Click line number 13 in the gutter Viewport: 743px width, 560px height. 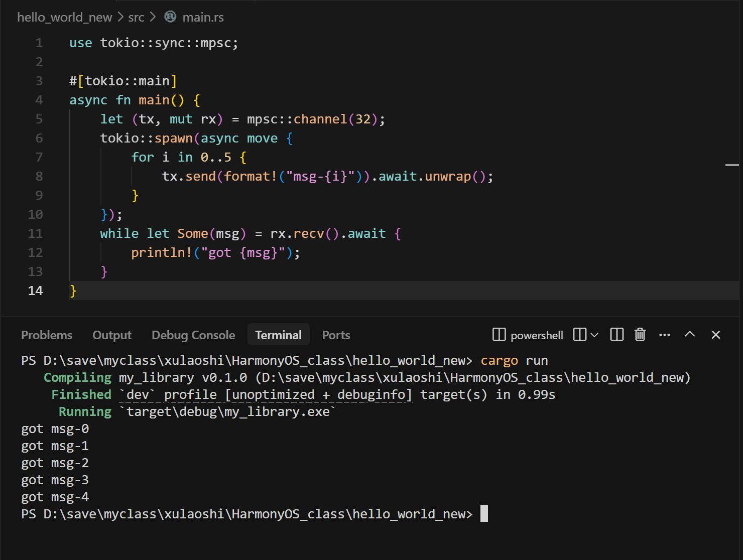coord(35,272)
